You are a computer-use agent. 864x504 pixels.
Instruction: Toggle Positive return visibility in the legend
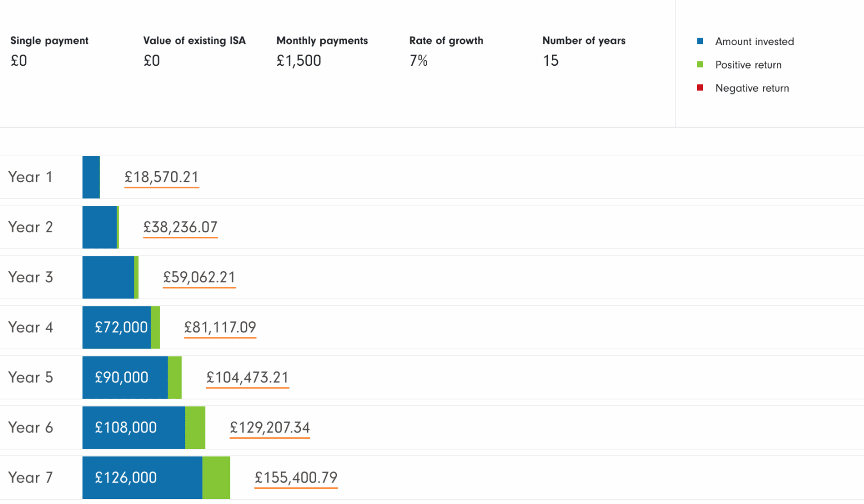(748, 64)
